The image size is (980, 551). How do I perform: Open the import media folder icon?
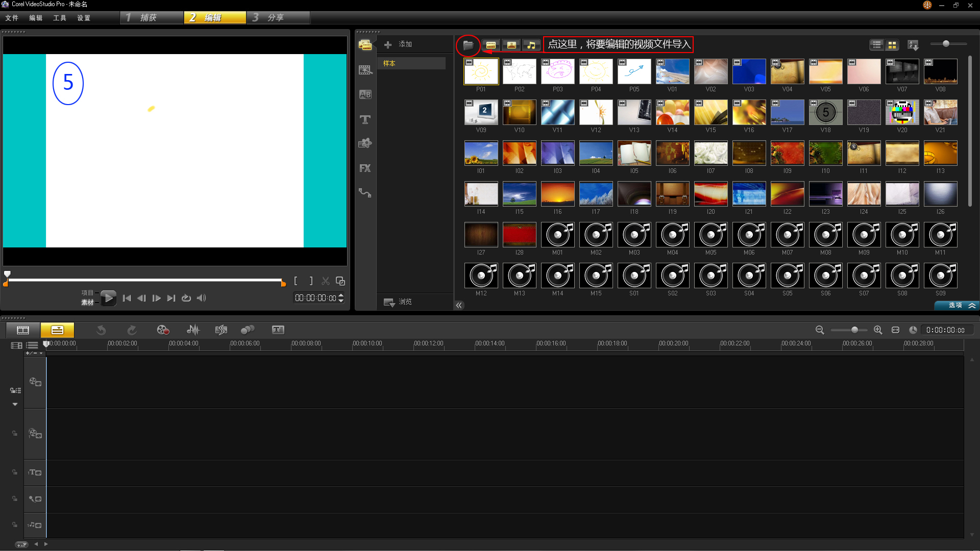[x=468, y=45]
